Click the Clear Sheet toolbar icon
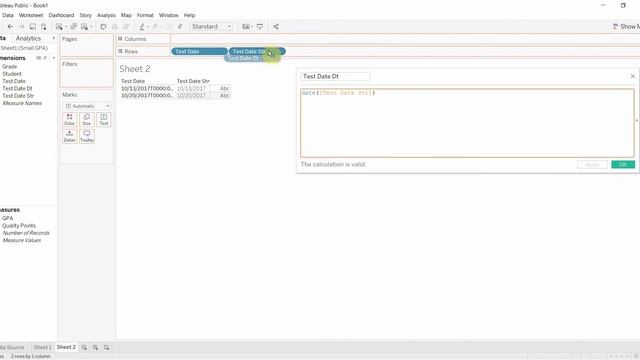Screen dimensions: 640x360 (x=84, y=27)
